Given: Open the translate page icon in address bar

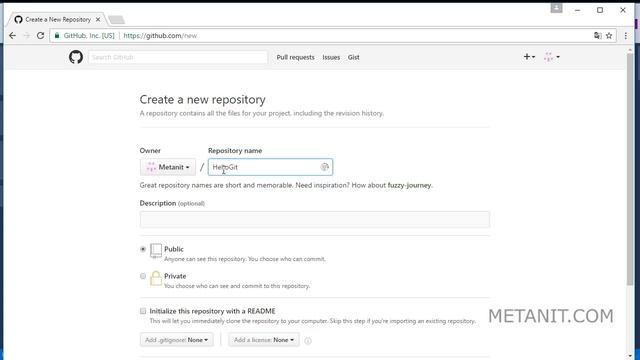Looking at the screenshot, I should [598, 36].
